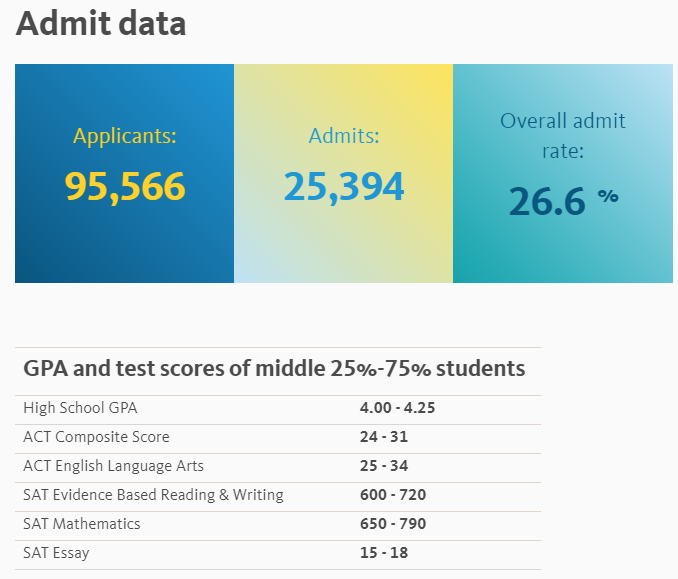Select the 25 - 34 score range

click(384, 466)
